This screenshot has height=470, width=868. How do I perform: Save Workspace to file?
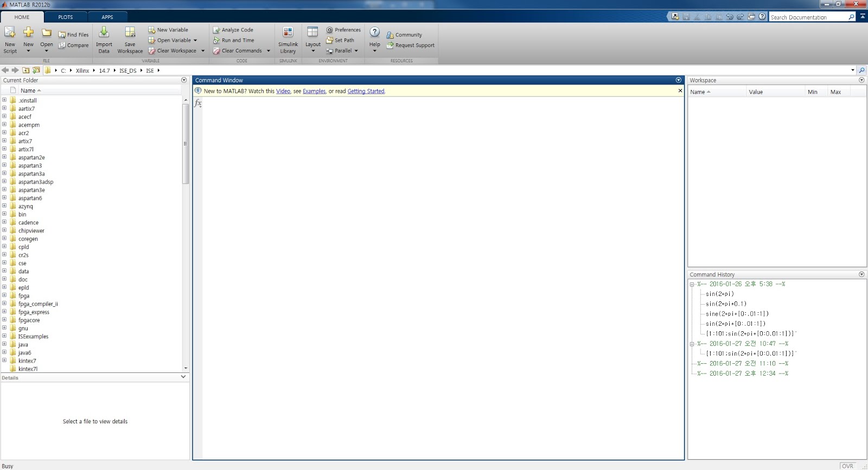[x=130, y=40]
